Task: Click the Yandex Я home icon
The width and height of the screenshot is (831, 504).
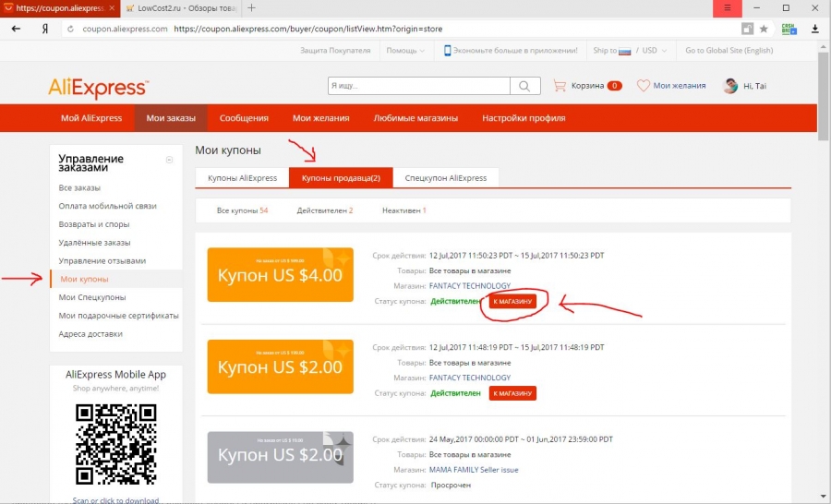Action: tap(45, 29)
